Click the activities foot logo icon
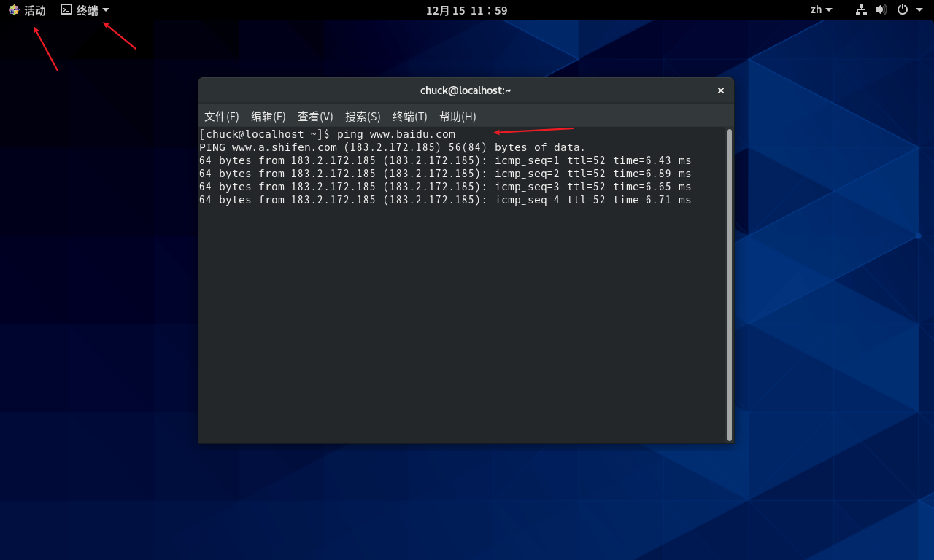Image resolution: width=934 pixels, height=560 pixels. tap(14, 10)
